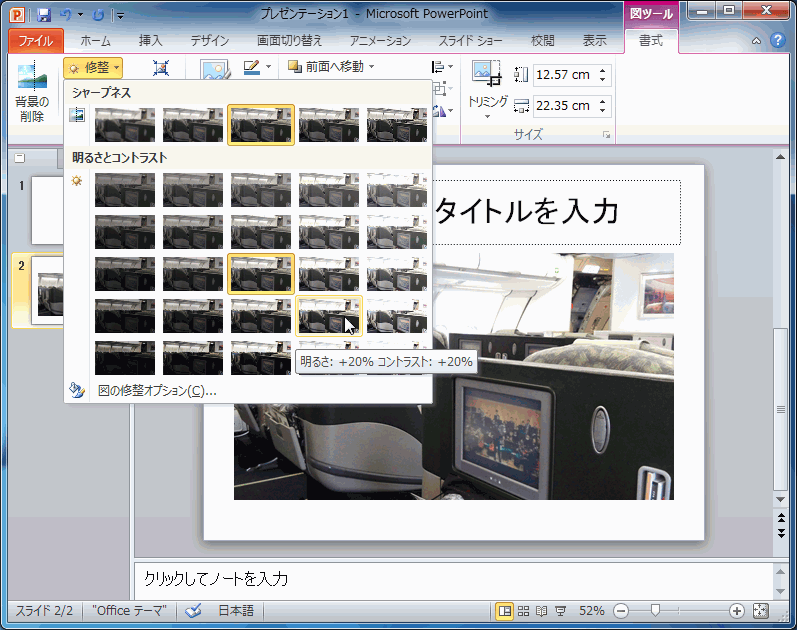
Task: Open the 修整 corrections dropdown
Action: tap(94, 67)
